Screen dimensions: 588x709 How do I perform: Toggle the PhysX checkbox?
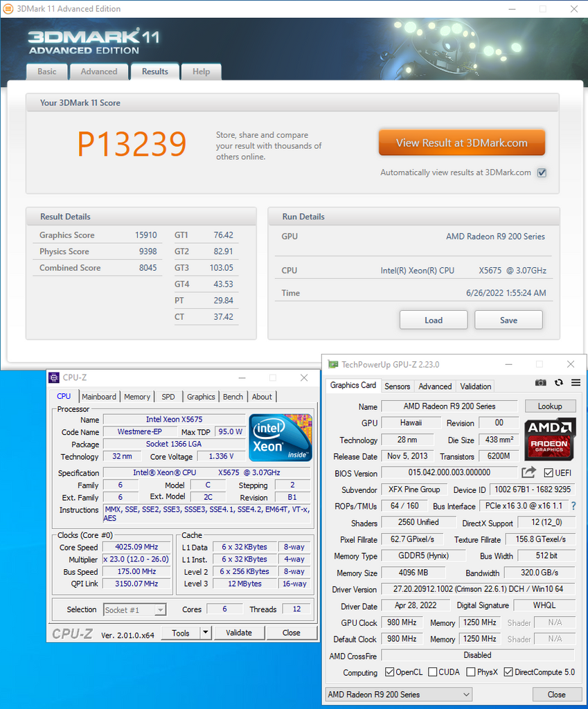[471, 672]
